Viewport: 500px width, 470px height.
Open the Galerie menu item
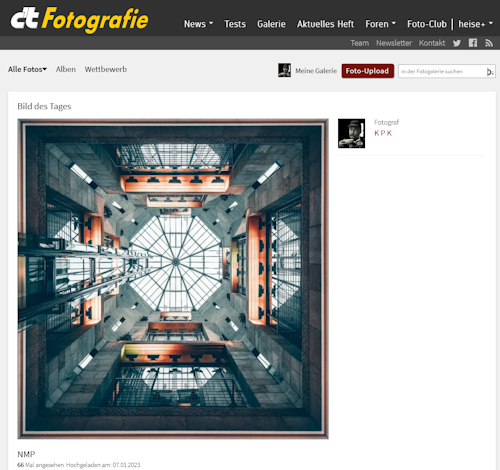coord(271,24)
